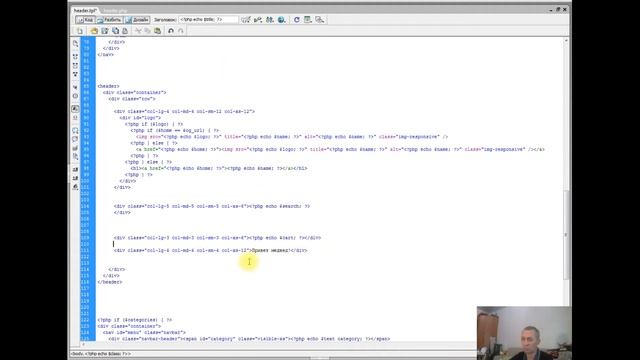Click Format Source Code icon

[x=75, y=187]
